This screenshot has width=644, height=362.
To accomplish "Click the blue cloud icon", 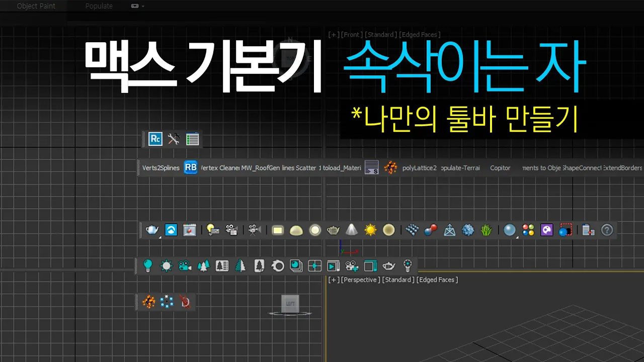I will tap(171, 230).
